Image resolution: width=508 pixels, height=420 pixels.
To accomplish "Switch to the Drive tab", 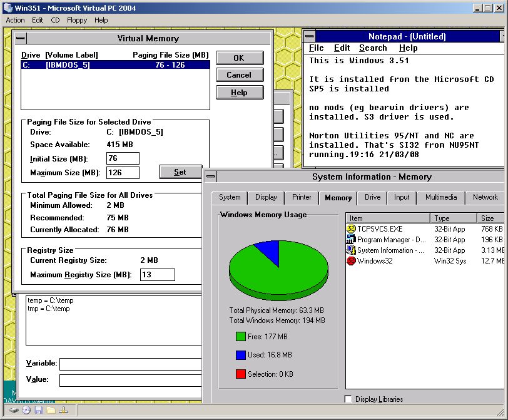I will click(373, 197).
